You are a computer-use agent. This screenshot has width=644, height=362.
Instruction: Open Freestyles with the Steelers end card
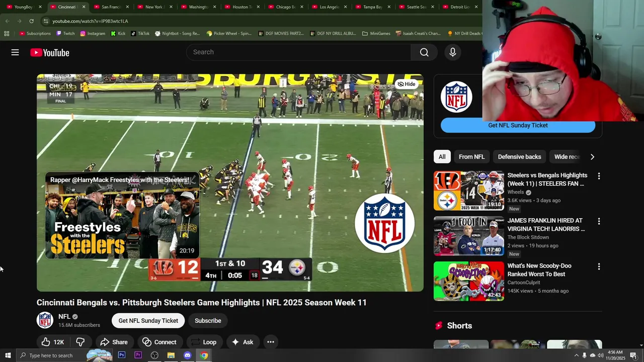tap(122, 216)
